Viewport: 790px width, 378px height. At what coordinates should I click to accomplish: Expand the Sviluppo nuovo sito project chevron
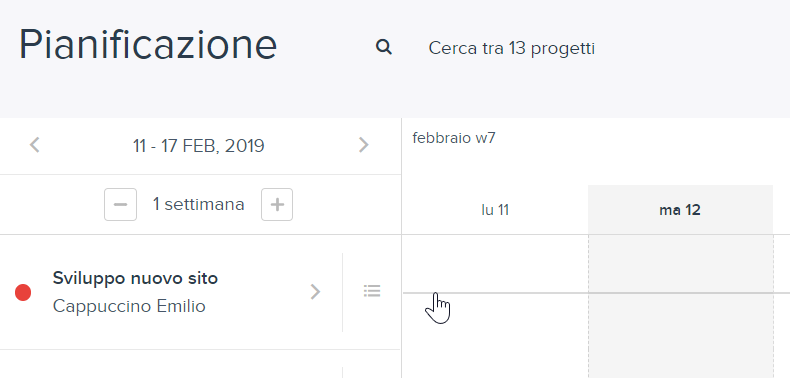pos(315,291)
